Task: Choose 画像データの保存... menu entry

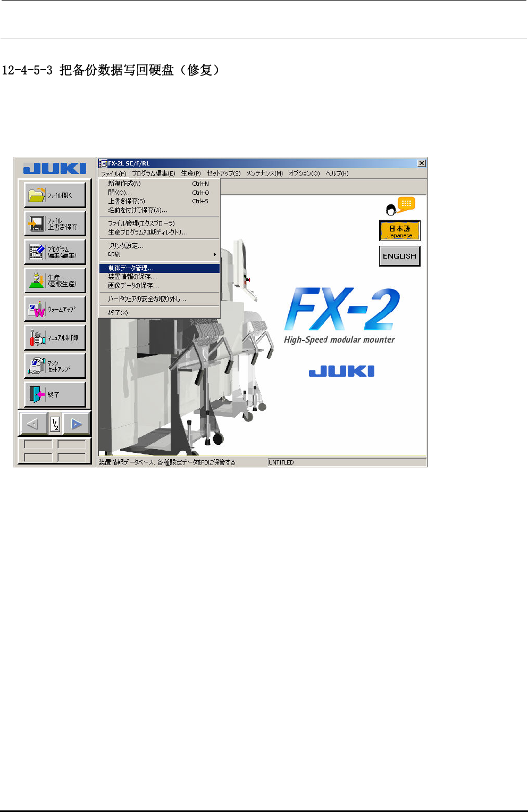Action: tap(160, 286)
